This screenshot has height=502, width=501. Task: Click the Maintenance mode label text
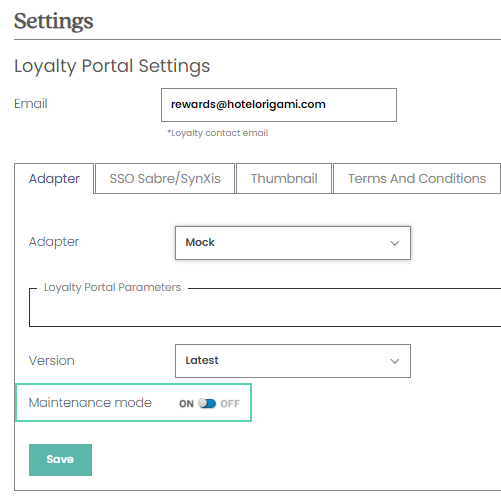pos(90,403)
